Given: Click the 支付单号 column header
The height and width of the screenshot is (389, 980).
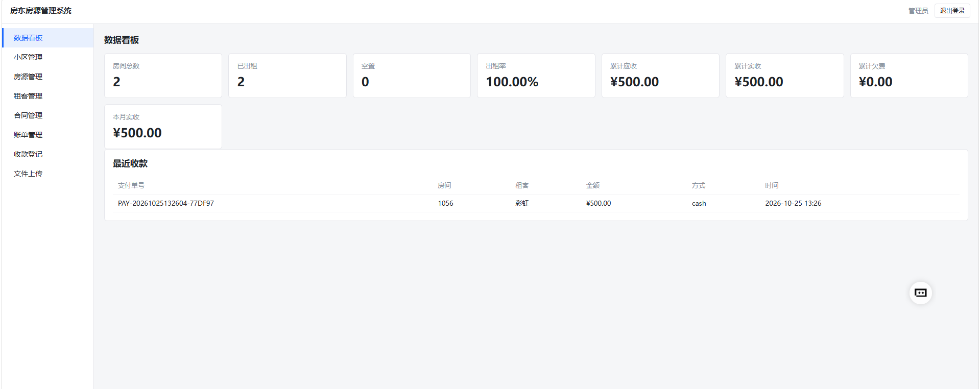Looking at the screenshot, I should point(131,185).
